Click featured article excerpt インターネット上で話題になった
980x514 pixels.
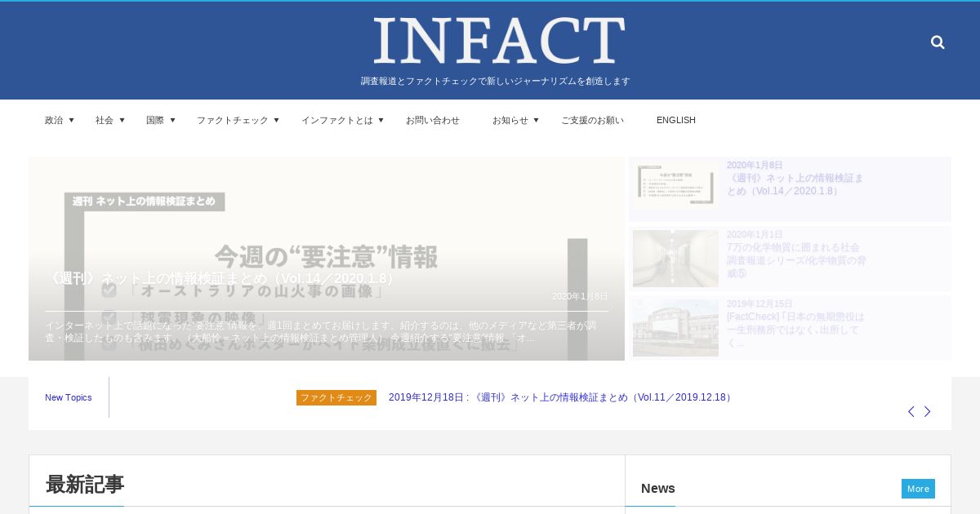click(x=320, y=331)
